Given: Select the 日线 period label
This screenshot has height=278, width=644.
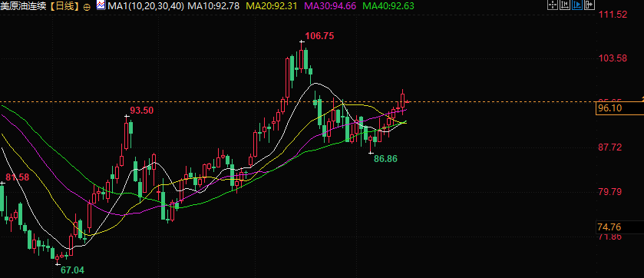Looking at the screenshot, I should pos(65,6).
